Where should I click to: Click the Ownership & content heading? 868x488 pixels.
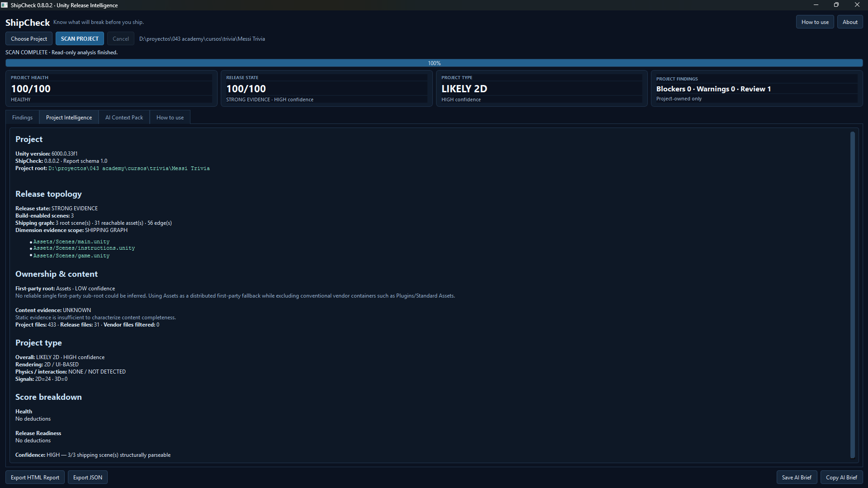point(57,274)
